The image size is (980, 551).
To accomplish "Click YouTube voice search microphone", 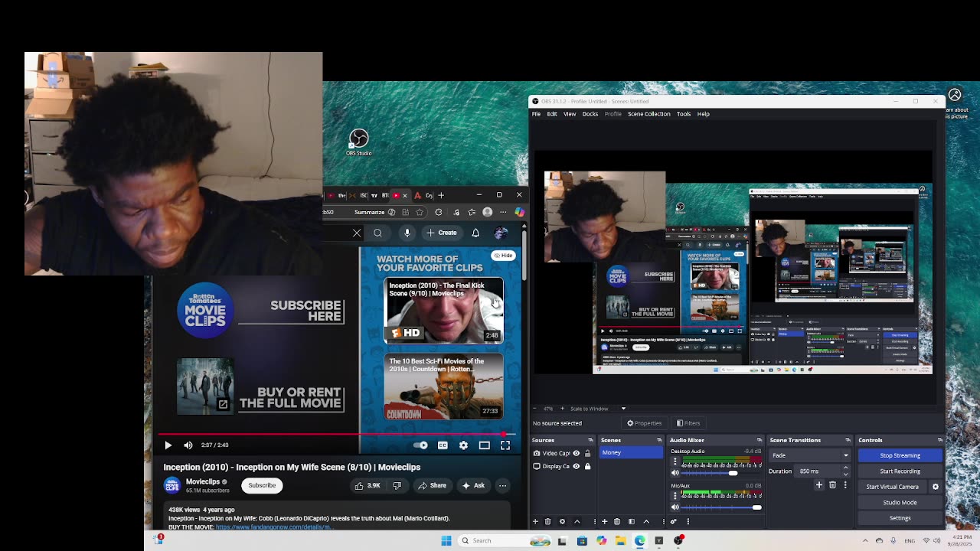I will [407, 233].
